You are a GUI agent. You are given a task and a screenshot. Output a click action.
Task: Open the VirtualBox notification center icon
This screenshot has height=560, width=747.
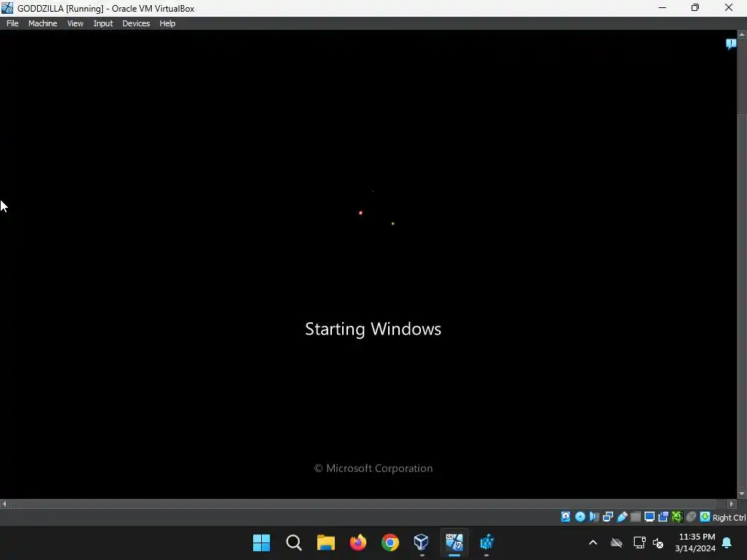[731, 44]
